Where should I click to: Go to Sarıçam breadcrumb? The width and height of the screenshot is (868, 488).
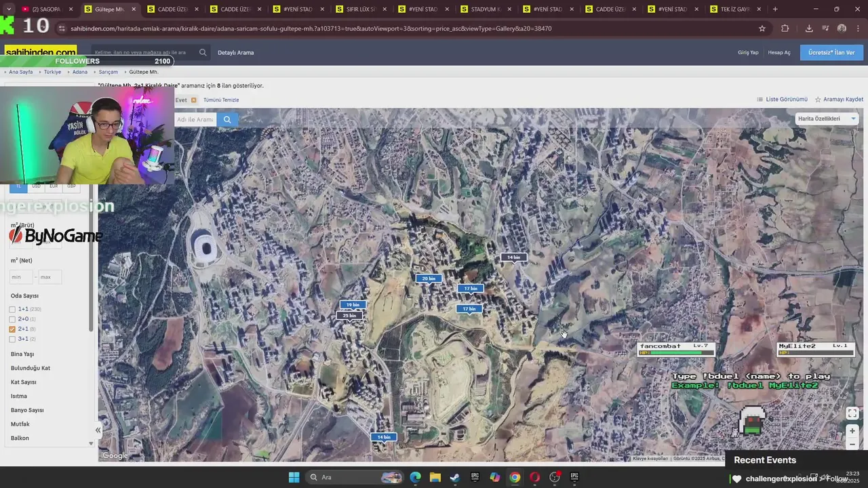(x=108, y=72)
